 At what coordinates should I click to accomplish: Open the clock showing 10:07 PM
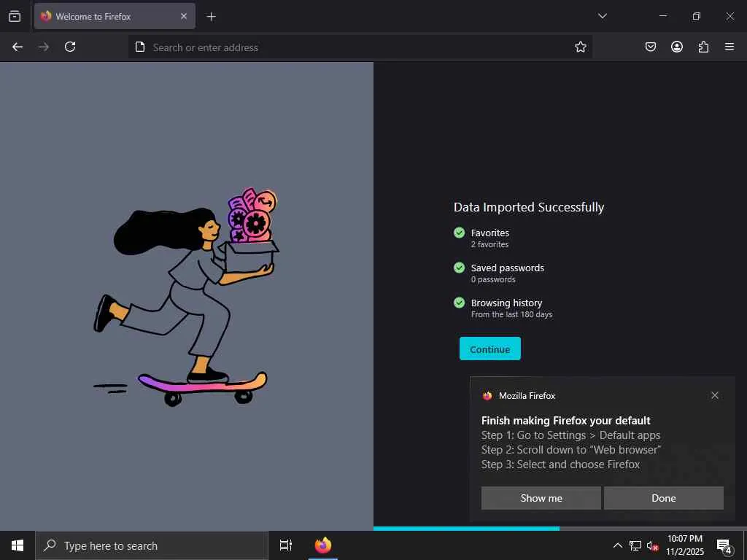(684, 545)
